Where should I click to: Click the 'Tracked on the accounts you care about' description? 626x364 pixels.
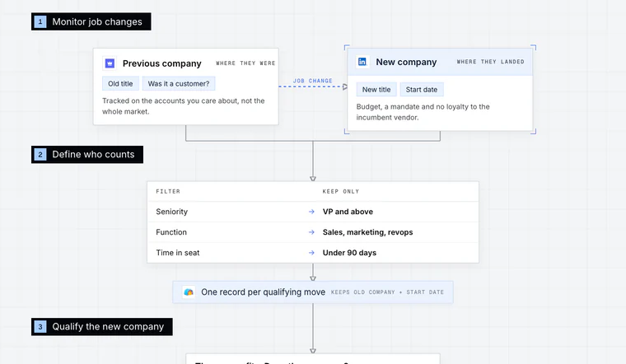[x=183, y=106]
